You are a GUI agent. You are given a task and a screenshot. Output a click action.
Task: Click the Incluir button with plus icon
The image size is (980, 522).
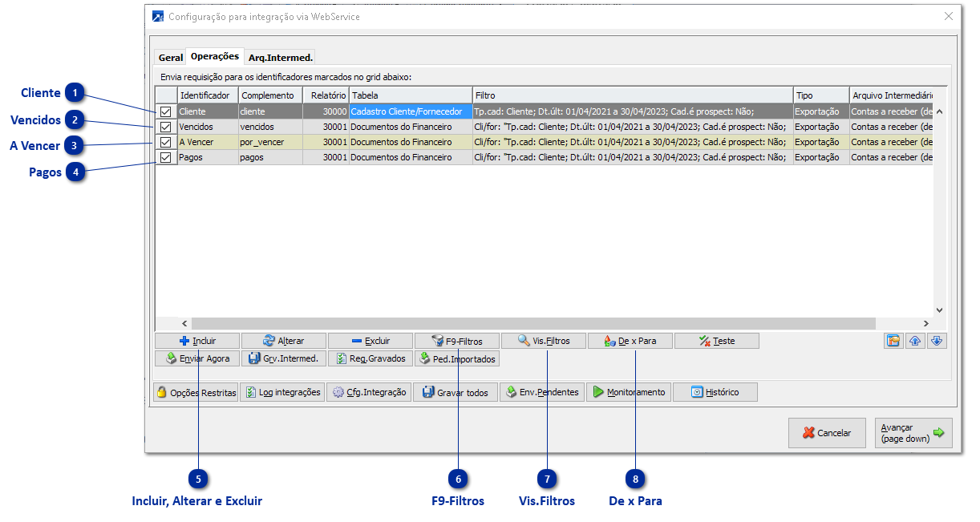197,341
